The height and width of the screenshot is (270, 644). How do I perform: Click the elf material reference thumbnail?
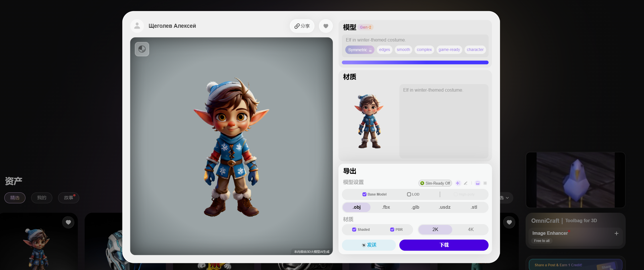(x=369, y=121)
